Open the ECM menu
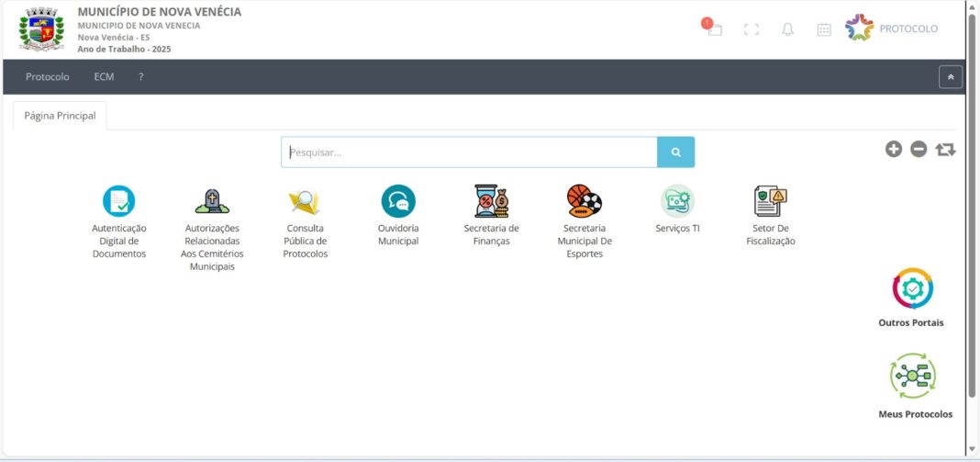Screen dimensions: 980x462 (x=104, y=77)
